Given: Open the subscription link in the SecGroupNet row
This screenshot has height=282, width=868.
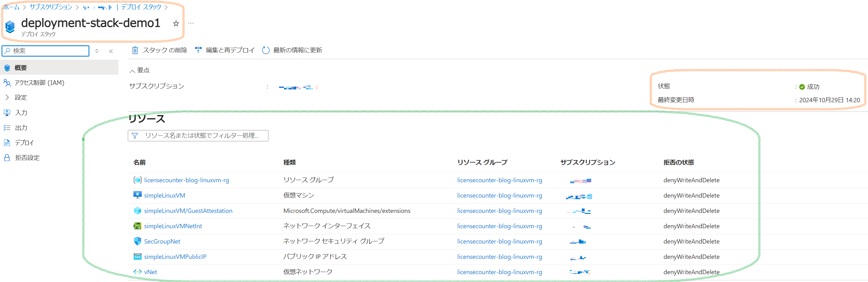Looking at the screenshot, I should (x=577, y=242).
